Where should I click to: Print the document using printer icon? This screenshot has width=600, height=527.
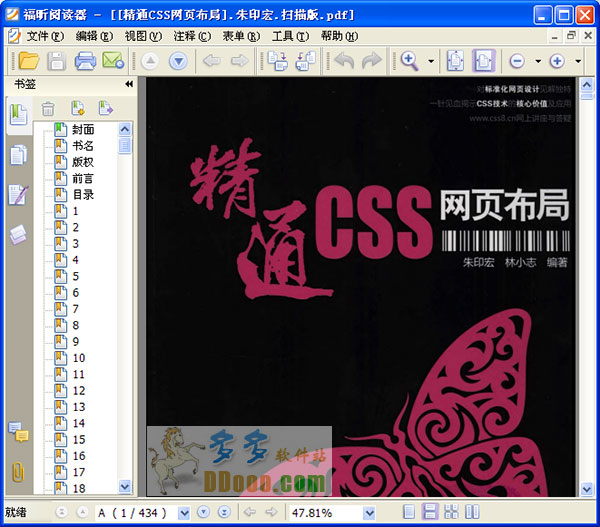point(85,61)
